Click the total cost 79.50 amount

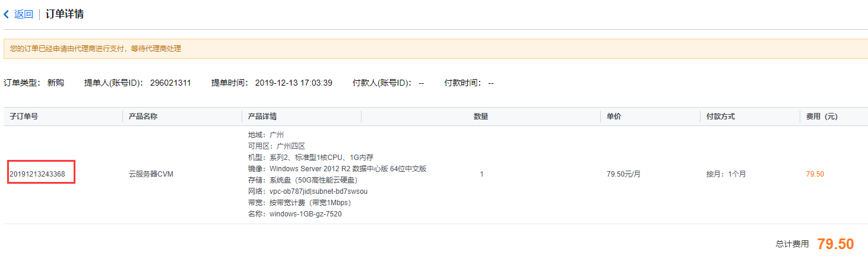pyautogui.click(x=835, y=244)
